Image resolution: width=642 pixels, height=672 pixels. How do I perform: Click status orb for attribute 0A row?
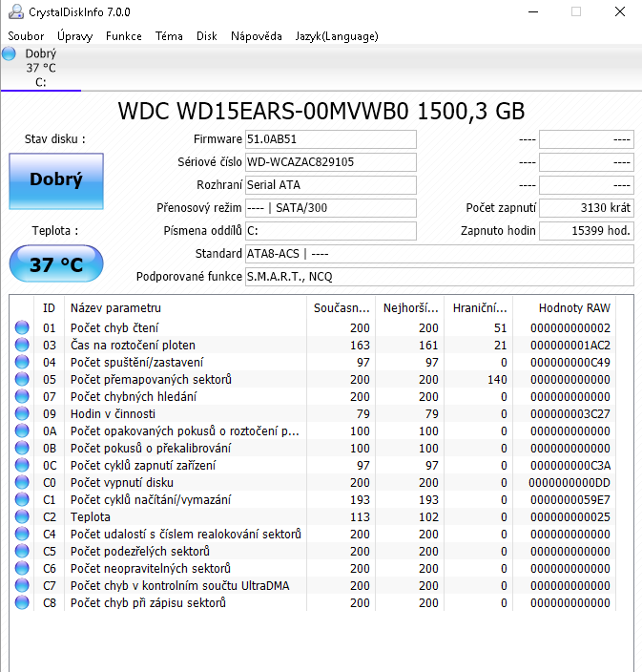(22, 430)
